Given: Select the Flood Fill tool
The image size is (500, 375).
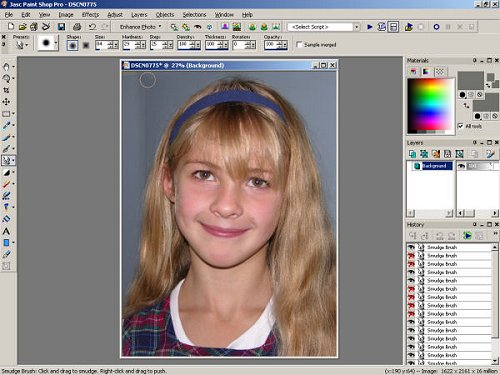Looking at the screenshot, I should tap(6, 219).
